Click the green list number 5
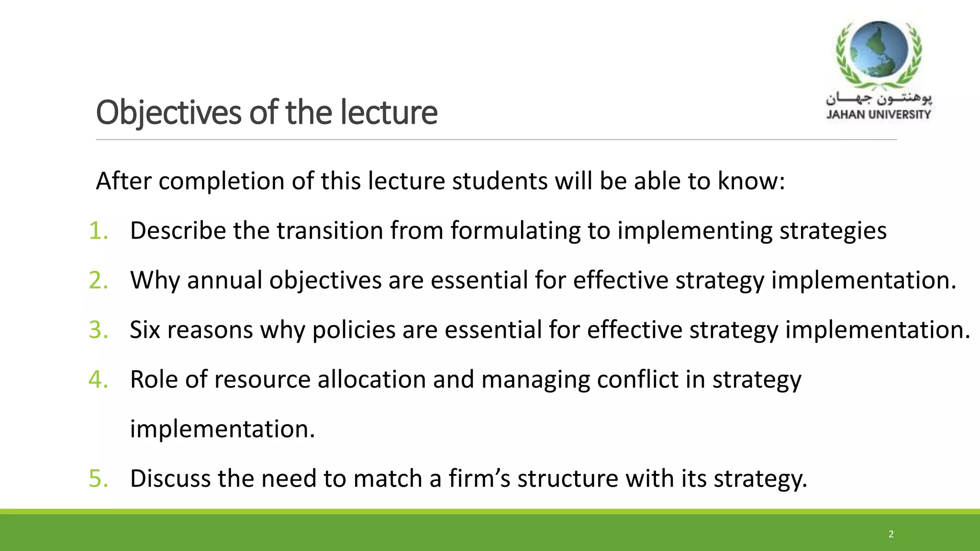 point(98,479)
